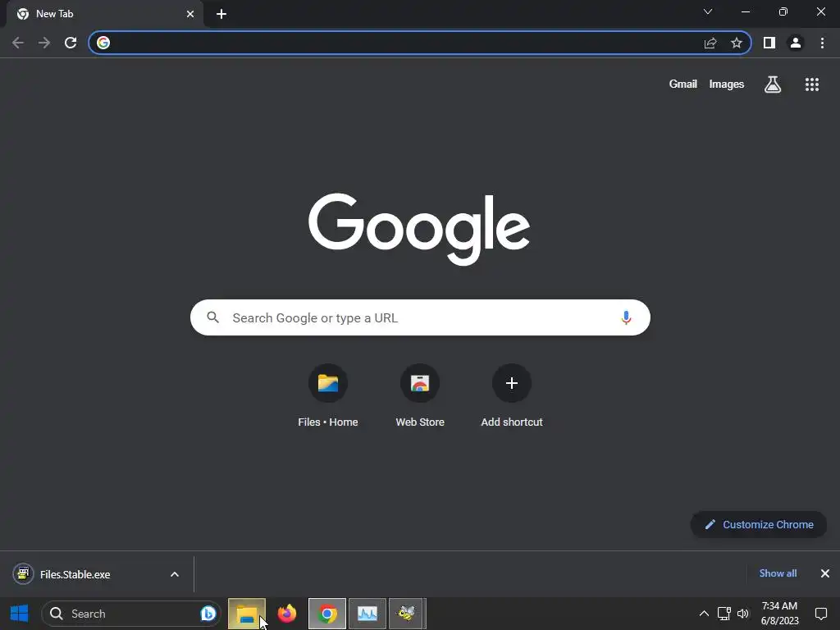Open network status tray icon
Viewport: 840px width, 630px height.
coord(724,614)
